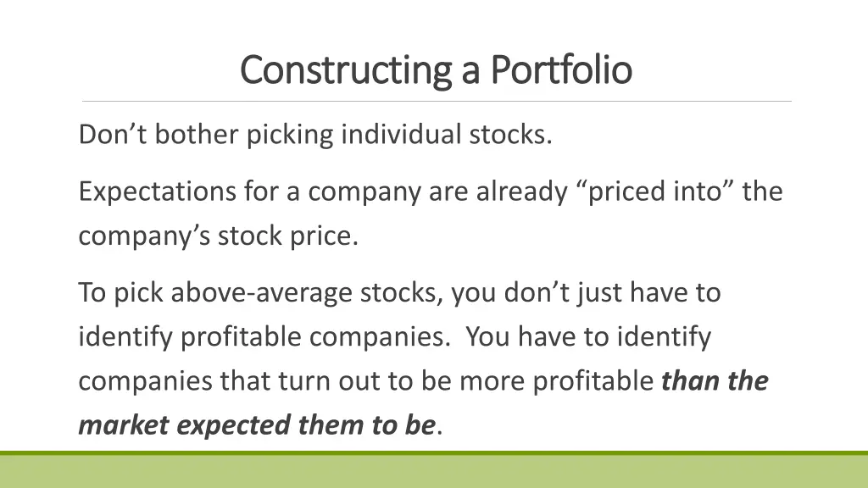This screenshot has width=868, height=488.
Task: Click the words individual stocks
Action: click(x=447, y=135)
